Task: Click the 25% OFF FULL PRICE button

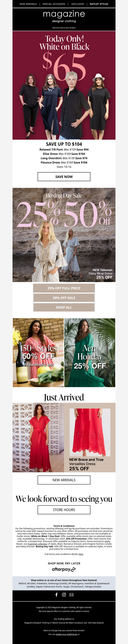Action: [64, 288]
